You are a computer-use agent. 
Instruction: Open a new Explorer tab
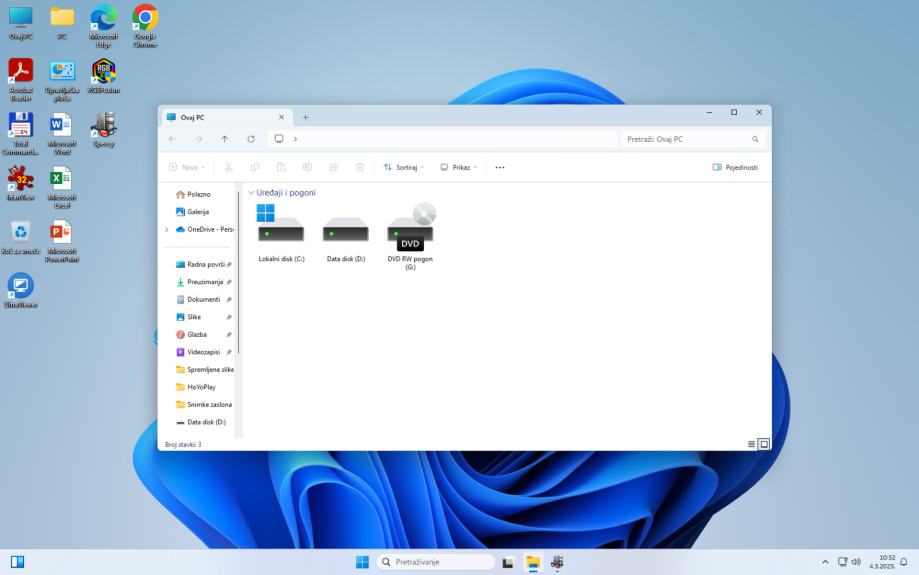point(305,117)
